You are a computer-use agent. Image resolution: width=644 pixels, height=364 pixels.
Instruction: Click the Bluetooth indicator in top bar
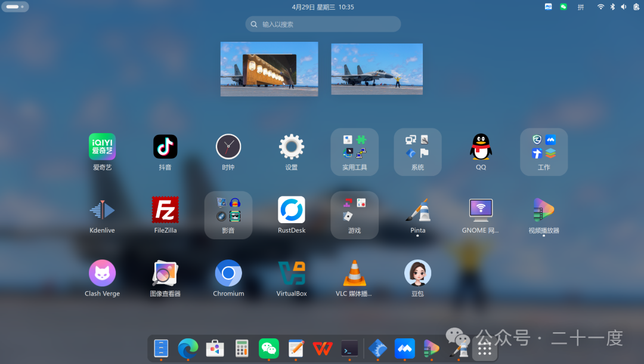click(612, 7)
